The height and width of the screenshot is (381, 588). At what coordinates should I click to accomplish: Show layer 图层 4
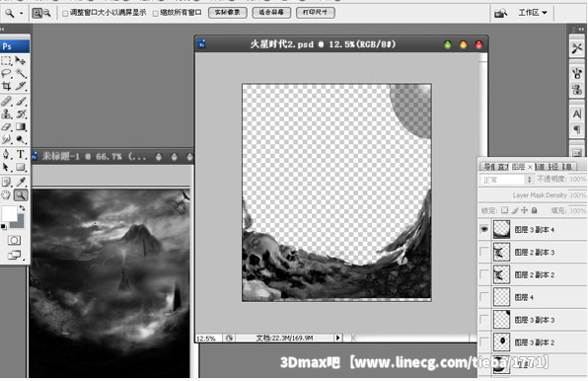click(x=484, y=297)
